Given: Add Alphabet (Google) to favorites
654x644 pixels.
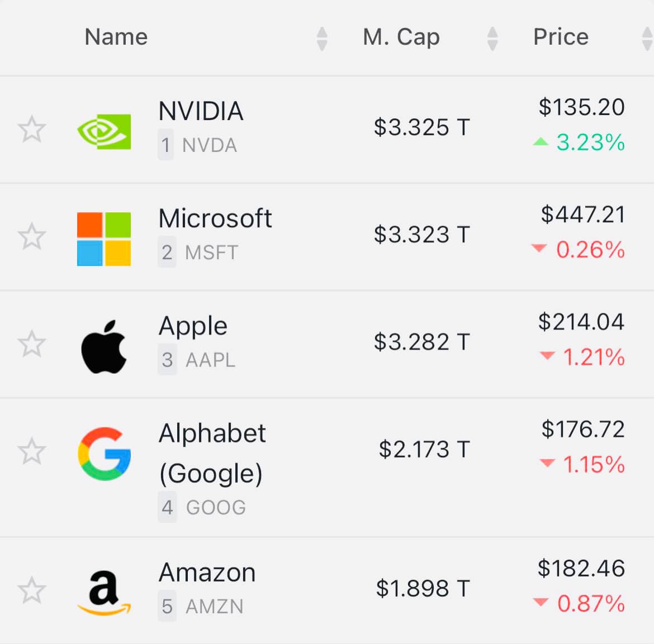Looking at the screenshot, I should click(x=32, y=451).
